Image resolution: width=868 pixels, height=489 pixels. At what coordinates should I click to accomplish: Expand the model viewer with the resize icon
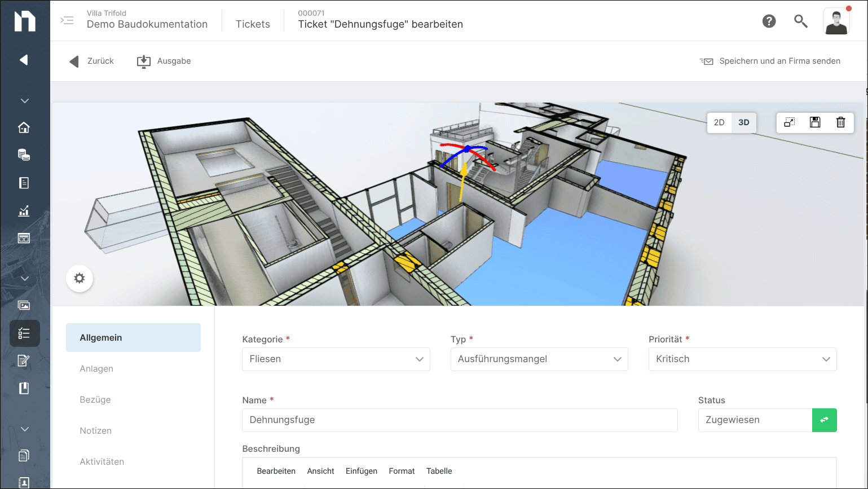[790, 122]
